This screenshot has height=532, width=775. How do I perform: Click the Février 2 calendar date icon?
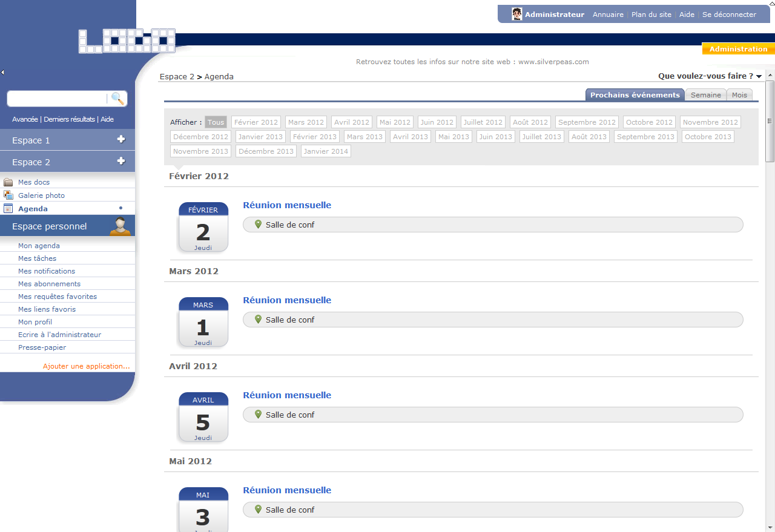click(x=203, y=227)
